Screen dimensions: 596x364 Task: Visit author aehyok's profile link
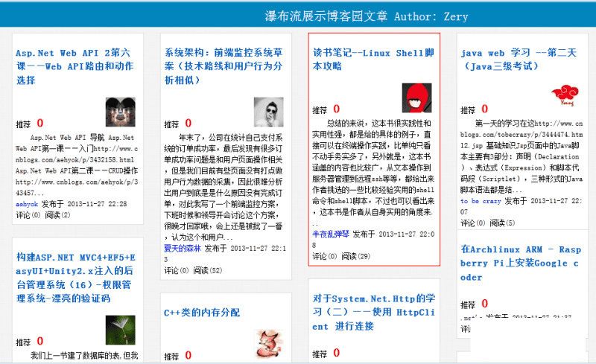pyautogui.click(x=27, y=204)
